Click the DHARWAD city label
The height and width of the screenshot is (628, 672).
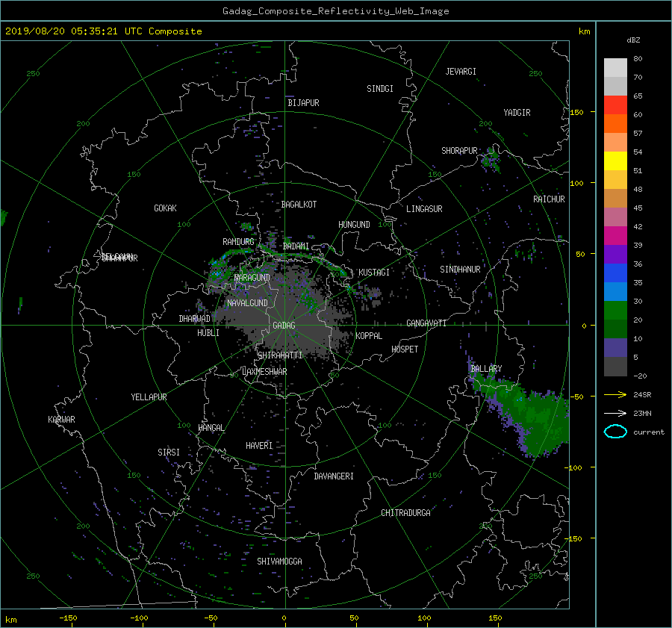pyautogui.click(x=195, y=319)
